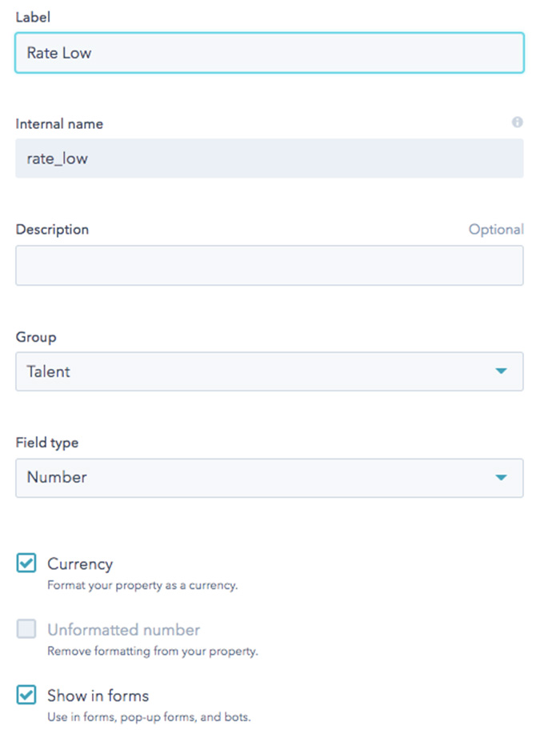Screen dimensions: 560x754
Task: Click into the empty Description text box
Action: tap(269, 266)
